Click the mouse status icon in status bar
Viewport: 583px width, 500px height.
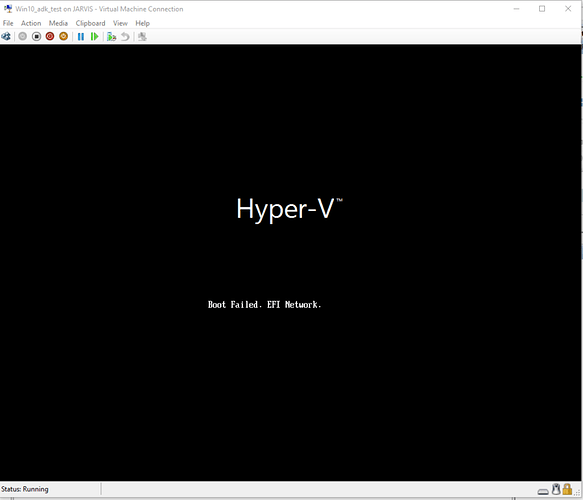(556, 489)
